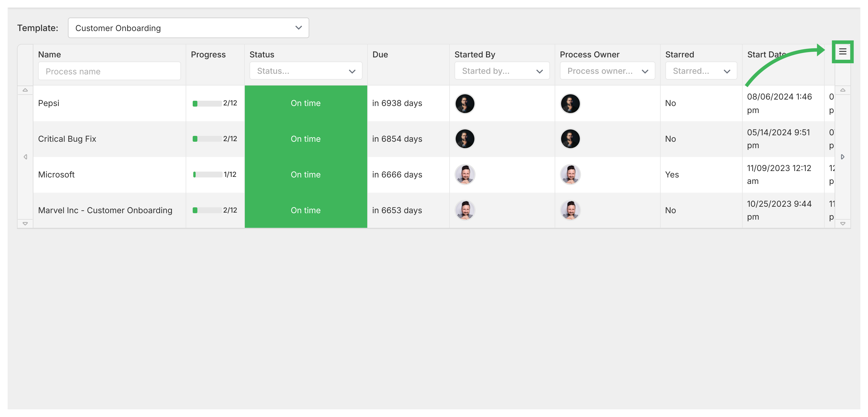868x417 pixels.
Task: Click left scroll-down arrow icon
Action: (25, 223)
